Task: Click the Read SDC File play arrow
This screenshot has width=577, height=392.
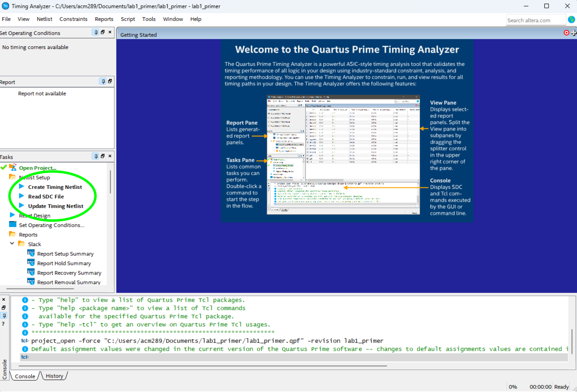Action: [22, 196]
